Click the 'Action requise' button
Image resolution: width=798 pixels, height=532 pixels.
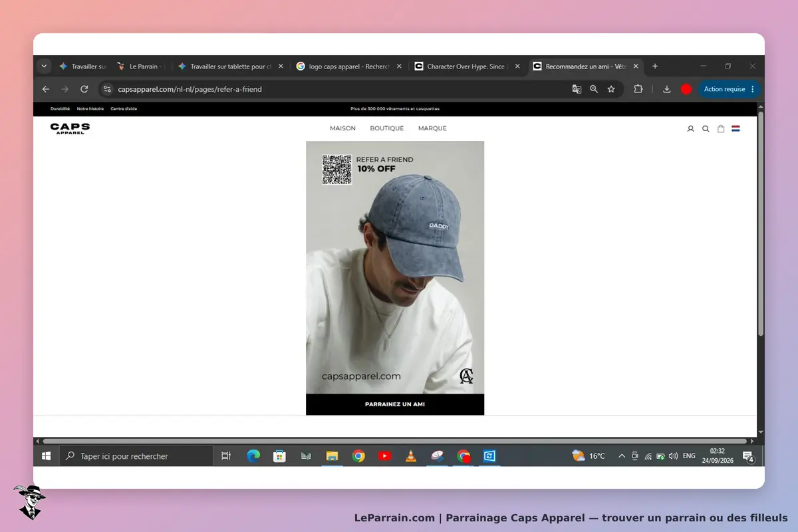729,89
